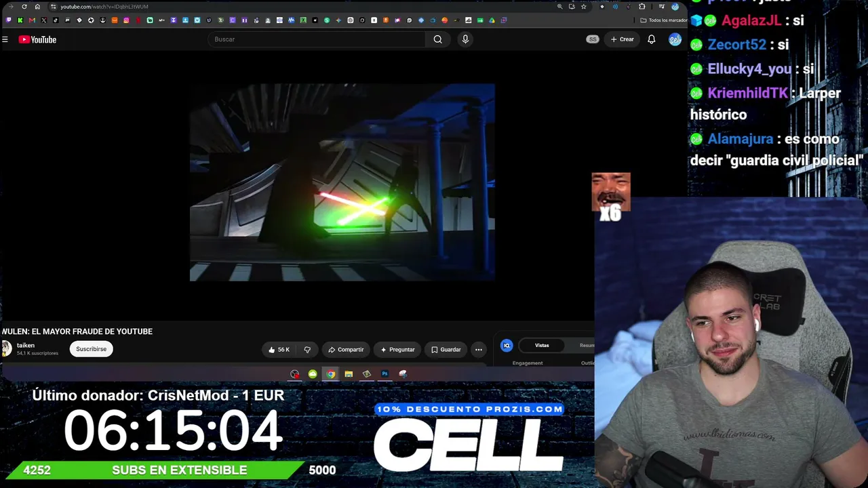The height and width of the screenshot is (488, 868).
Task: Go to the Chrome home page button
Action: (x=37, y=7)
